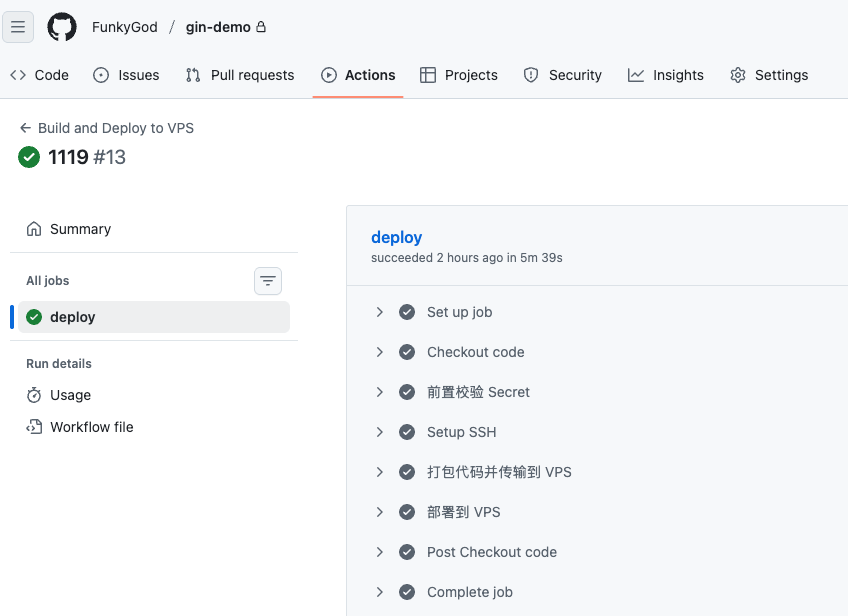Click the Settings gear icon

coord(738,75)
